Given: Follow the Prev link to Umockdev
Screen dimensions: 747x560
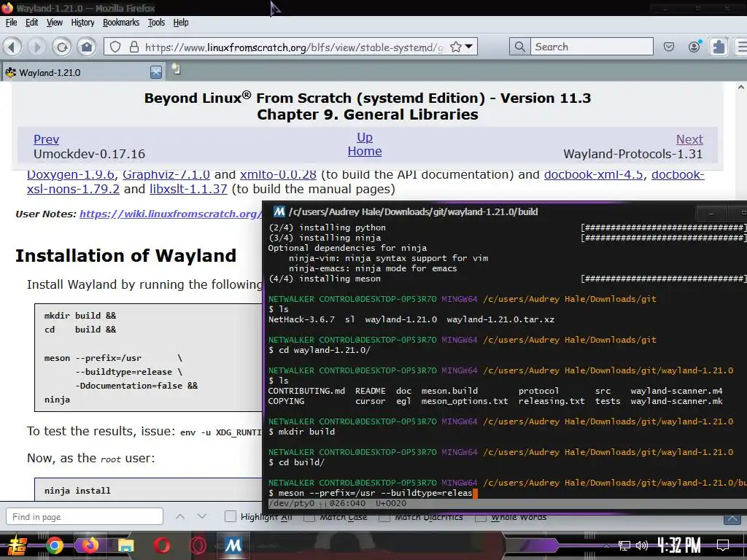Looking at the screenshot, I should tap(46, 139).
